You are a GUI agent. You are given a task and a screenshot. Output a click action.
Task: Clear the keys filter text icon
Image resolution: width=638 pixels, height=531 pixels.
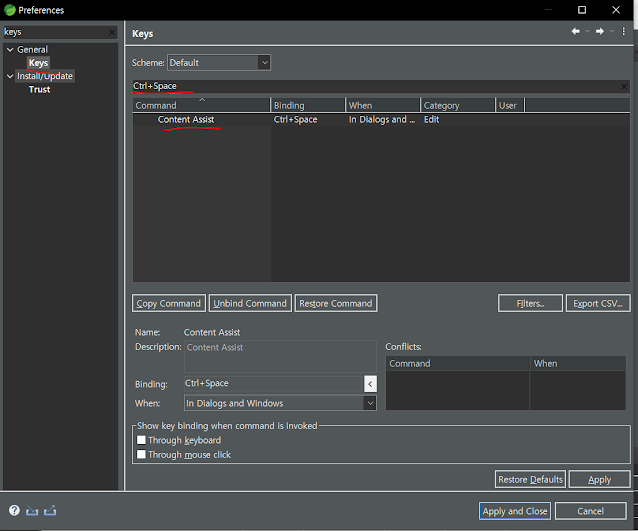point(112,32)
